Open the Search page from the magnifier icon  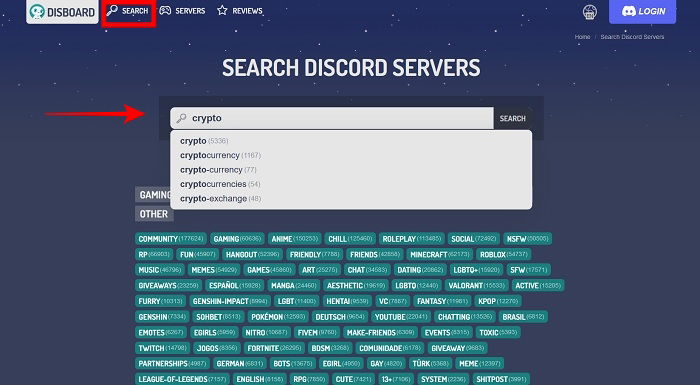click(112, 11)
